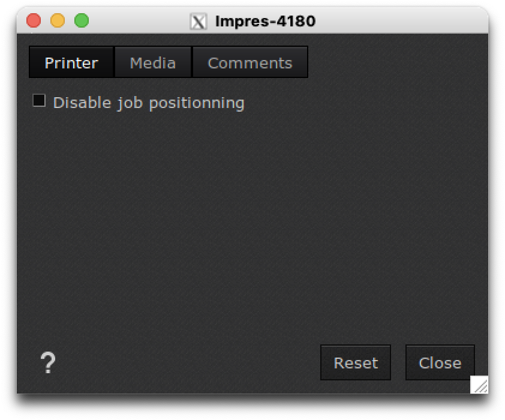Click the green zoom button
The width and height of the screenshot is (505, 420).
coord(80,20)
